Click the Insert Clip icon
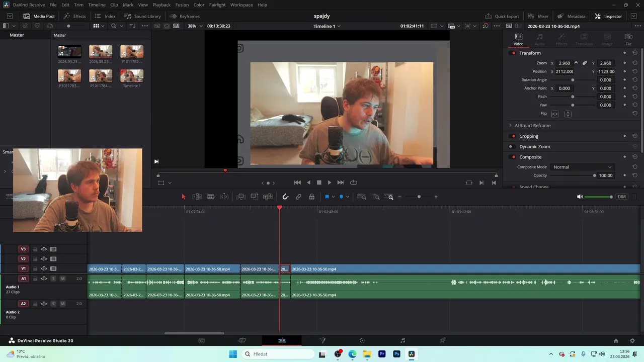Screen dimensions: 644x362 click(x=241, y=197)
